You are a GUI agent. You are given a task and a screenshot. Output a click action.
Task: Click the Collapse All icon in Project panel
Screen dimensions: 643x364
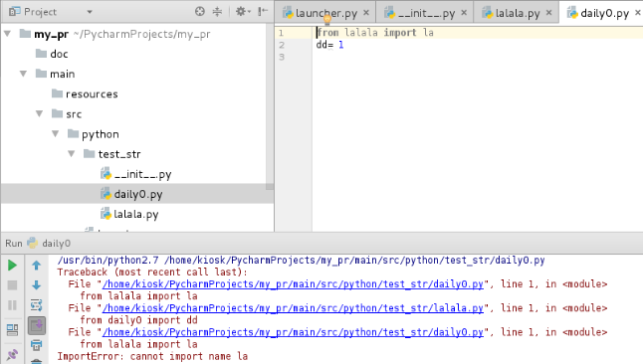click(x=217, y=12)
